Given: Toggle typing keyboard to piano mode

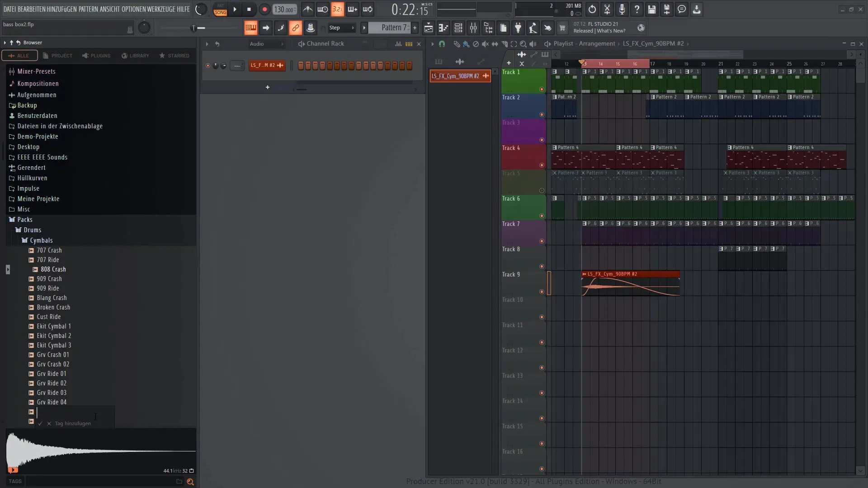Looking at the screenshot, I should pos(250,28).
